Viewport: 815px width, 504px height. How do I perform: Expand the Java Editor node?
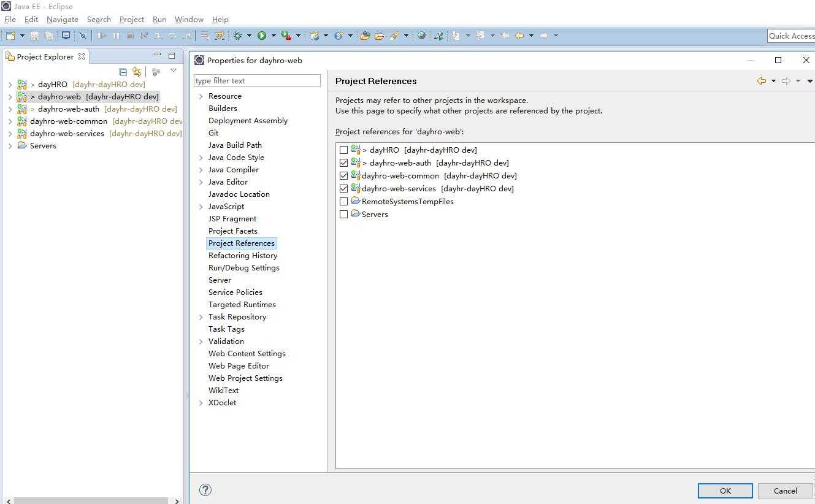pos(201,182)
